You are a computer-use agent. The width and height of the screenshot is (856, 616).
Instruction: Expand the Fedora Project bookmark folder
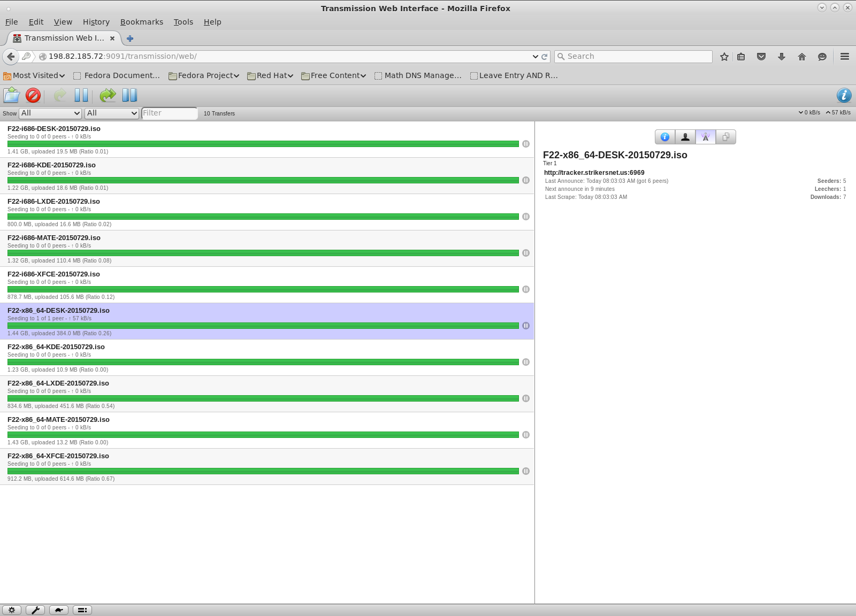pyautogui.click(x=204, y=75)
